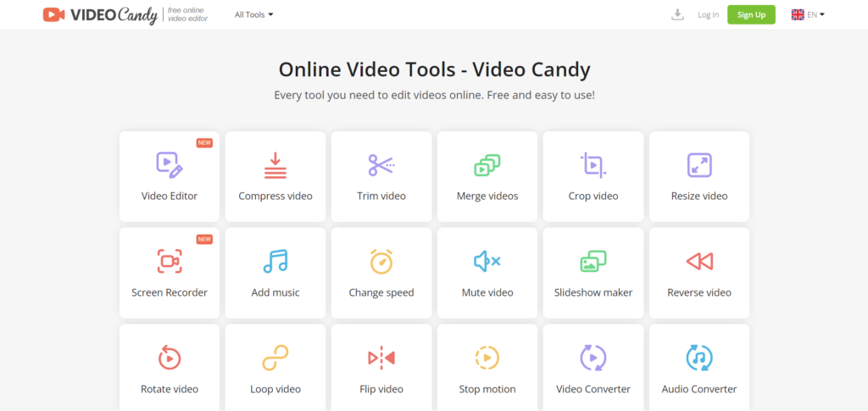Image resolution: width=868 pixels, height=411 pixels.
Task: Click the "Video Editor" label
Action: 170,196
